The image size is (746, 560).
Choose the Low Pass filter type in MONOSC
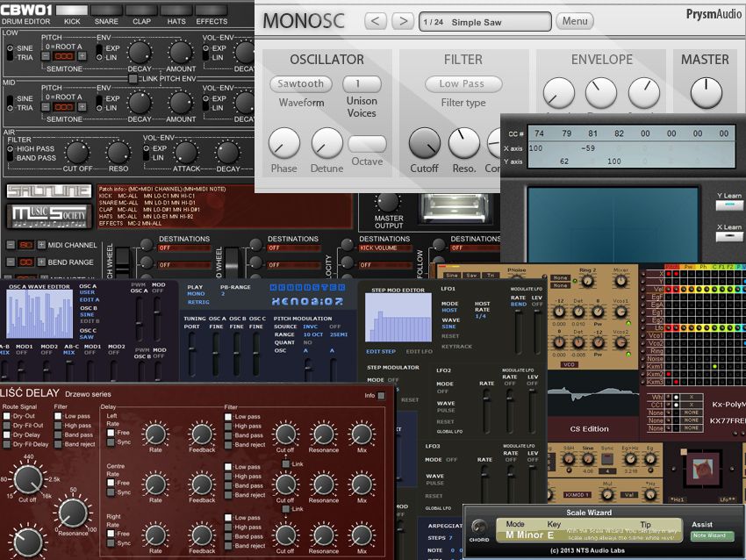click(463, 83)
